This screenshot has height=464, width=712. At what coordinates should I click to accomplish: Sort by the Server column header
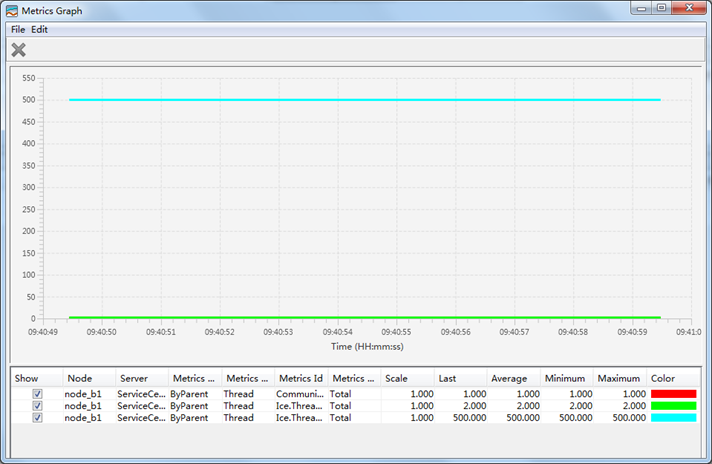(142, 378)
